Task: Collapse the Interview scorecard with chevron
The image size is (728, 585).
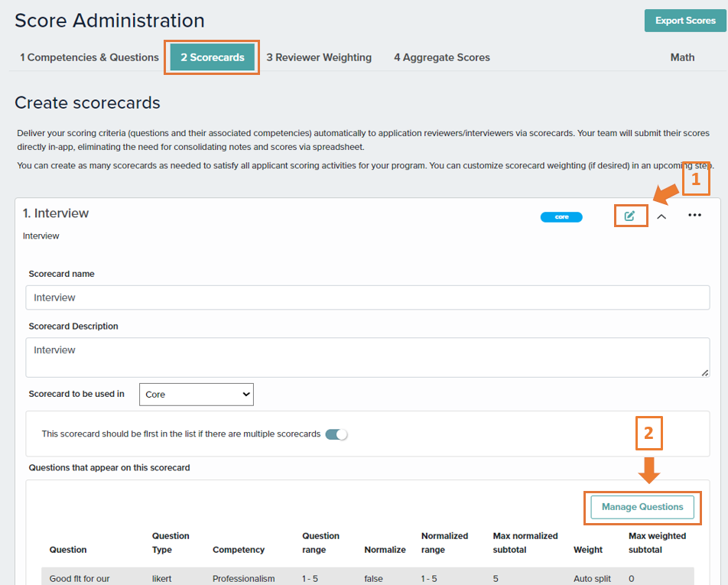Action: pos(661,216)
